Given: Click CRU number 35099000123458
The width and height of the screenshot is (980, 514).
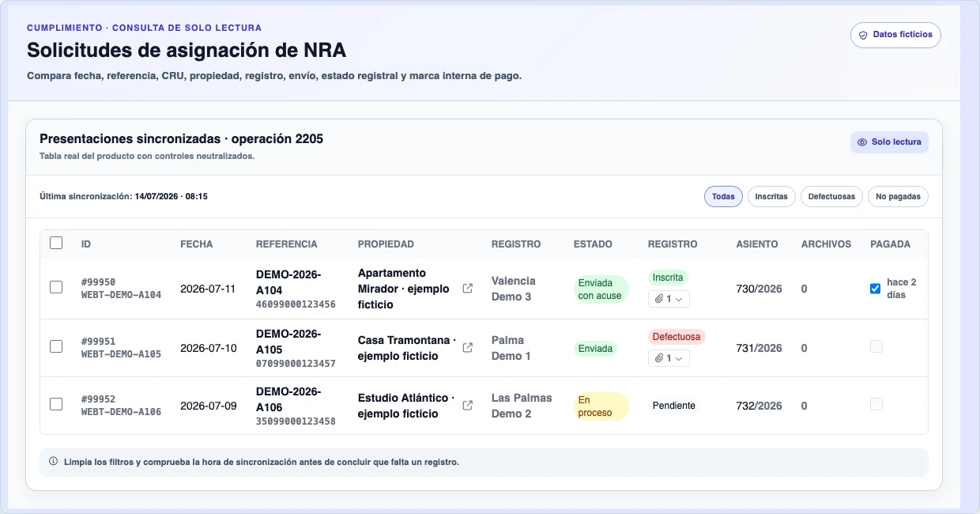Looking at the screenshot, I should coord(296,421).
